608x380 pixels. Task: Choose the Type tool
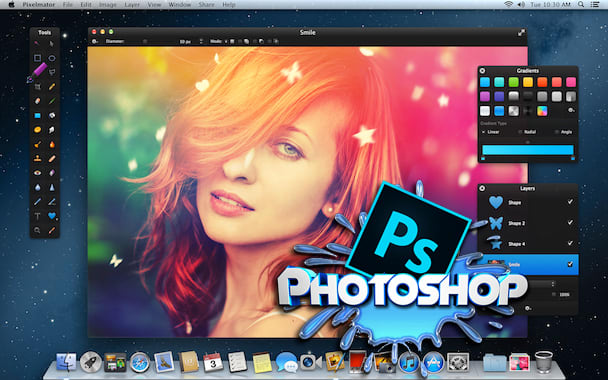[x=37, y=216]
